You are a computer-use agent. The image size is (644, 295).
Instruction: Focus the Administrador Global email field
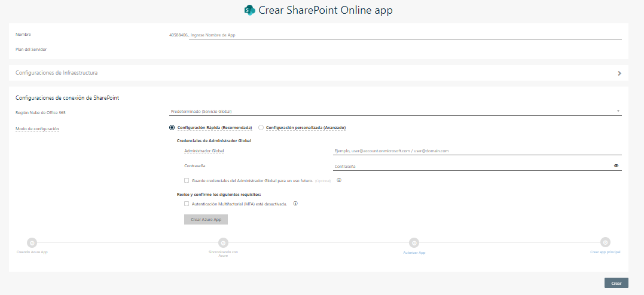[x=477, y=151]
